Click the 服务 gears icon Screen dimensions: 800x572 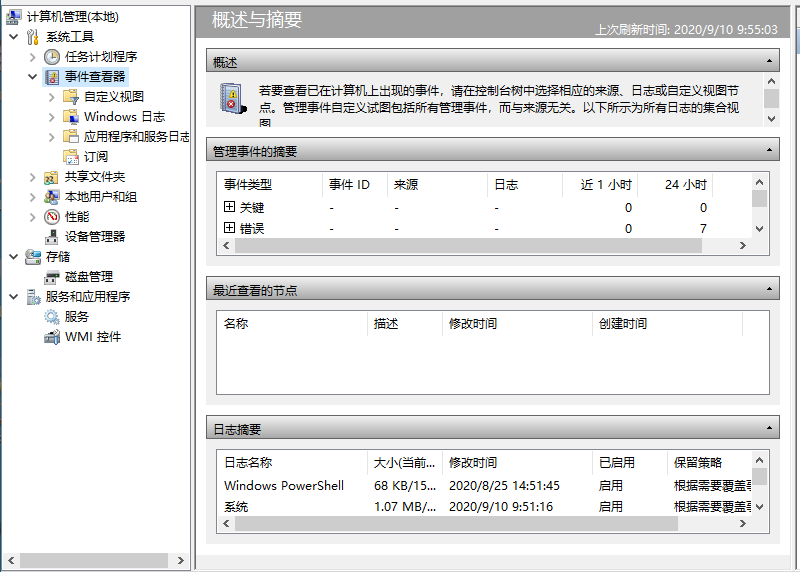(x=52, y=317)
